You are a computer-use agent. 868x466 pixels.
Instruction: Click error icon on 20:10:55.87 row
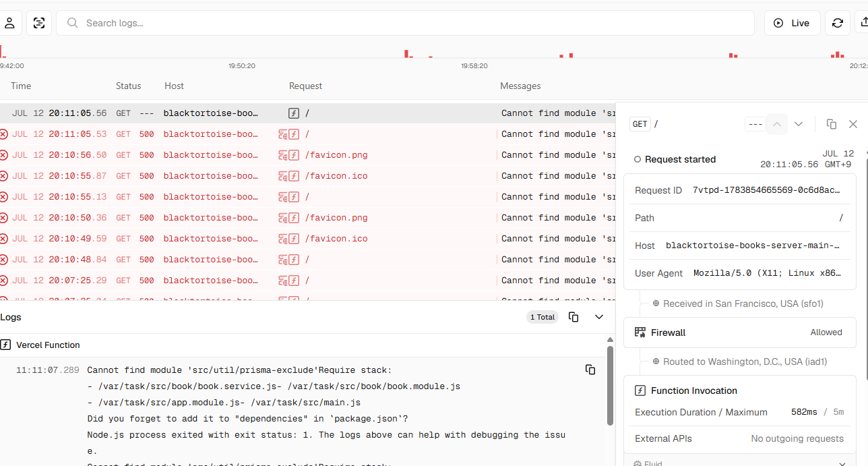pos(3,176)
